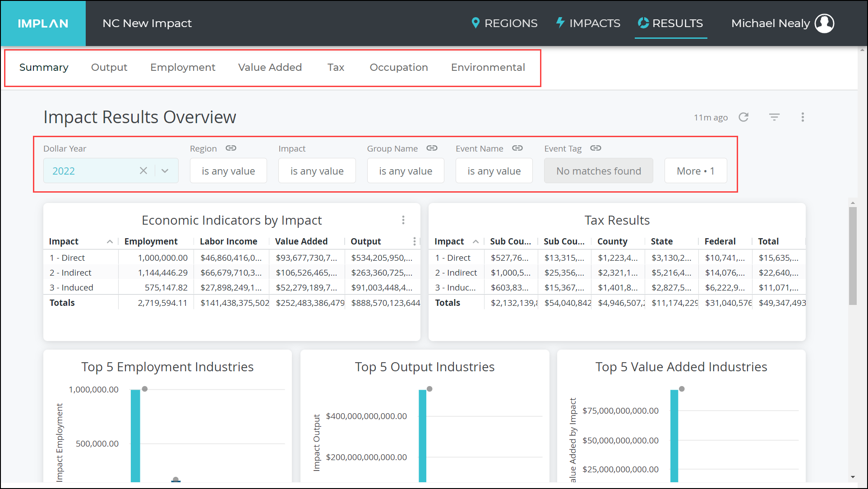Refresh the dashboard with reload icon

[x=743, y=117]
